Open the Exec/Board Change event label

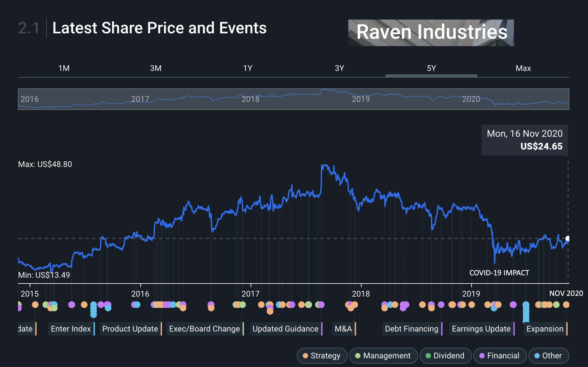tap(204, 329)
